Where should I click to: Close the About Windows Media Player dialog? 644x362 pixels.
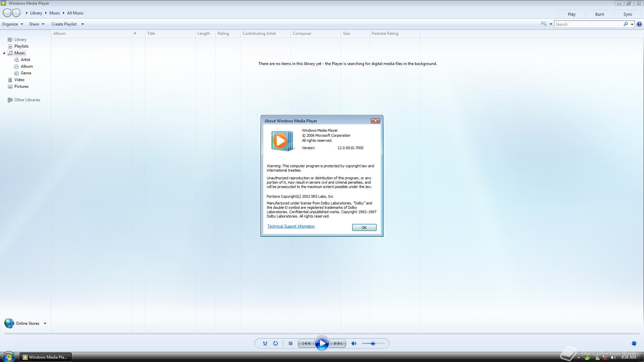tap(375, 121)
